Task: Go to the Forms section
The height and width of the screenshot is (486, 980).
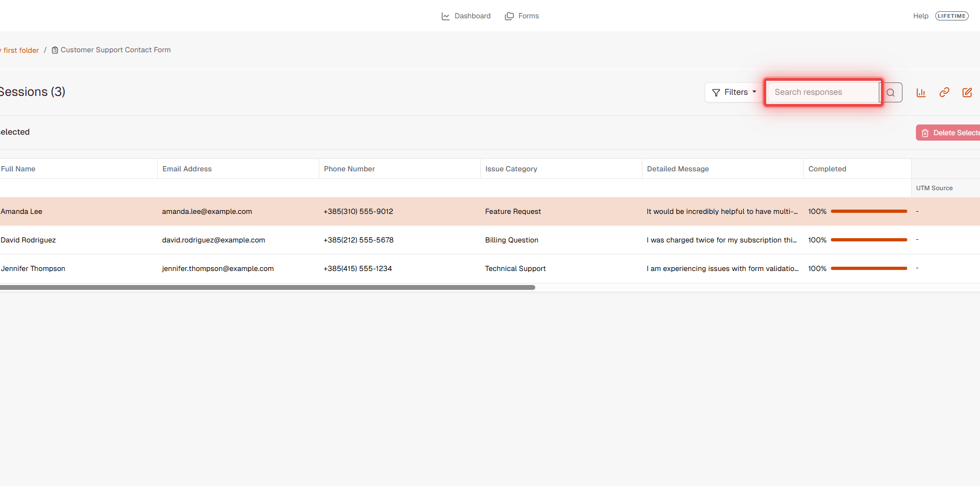Action: click(x=528, y=16)
